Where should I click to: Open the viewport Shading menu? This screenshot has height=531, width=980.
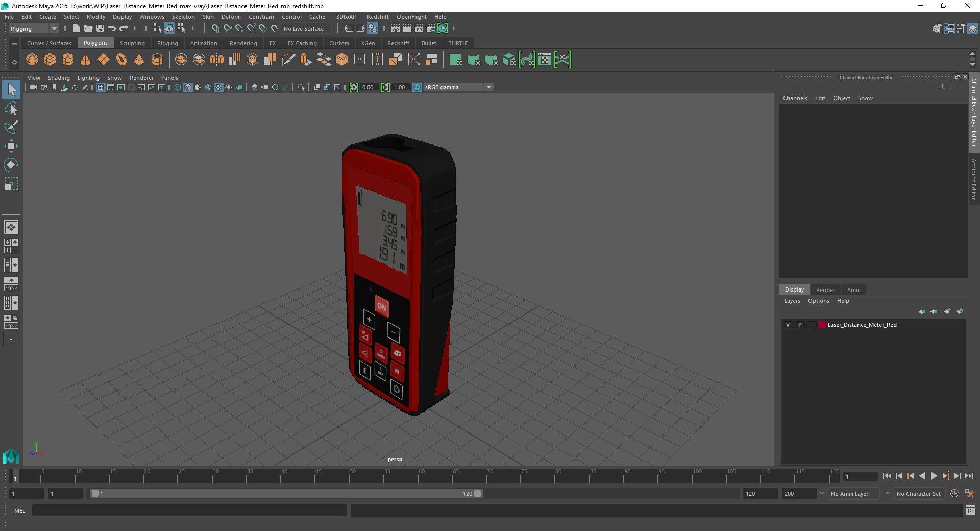(x=59, y=78)
